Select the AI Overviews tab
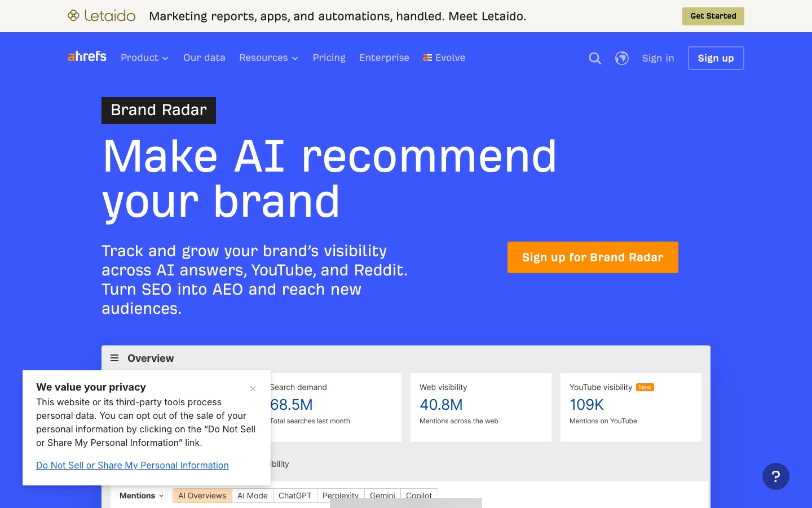 click(202, 496)
